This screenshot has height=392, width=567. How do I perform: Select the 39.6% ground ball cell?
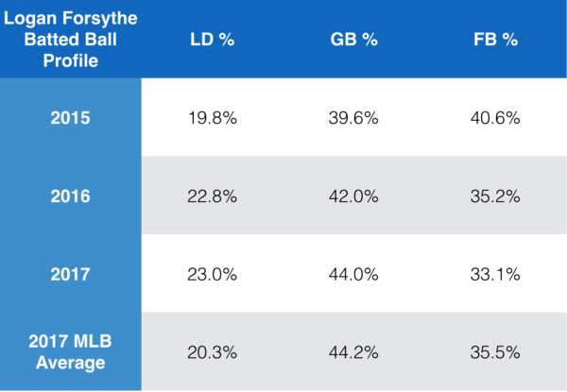tap(353, 118)
